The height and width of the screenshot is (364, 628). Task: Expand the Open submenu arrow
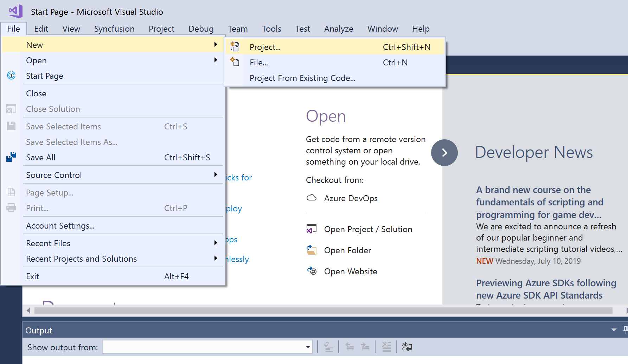point(216,60)
